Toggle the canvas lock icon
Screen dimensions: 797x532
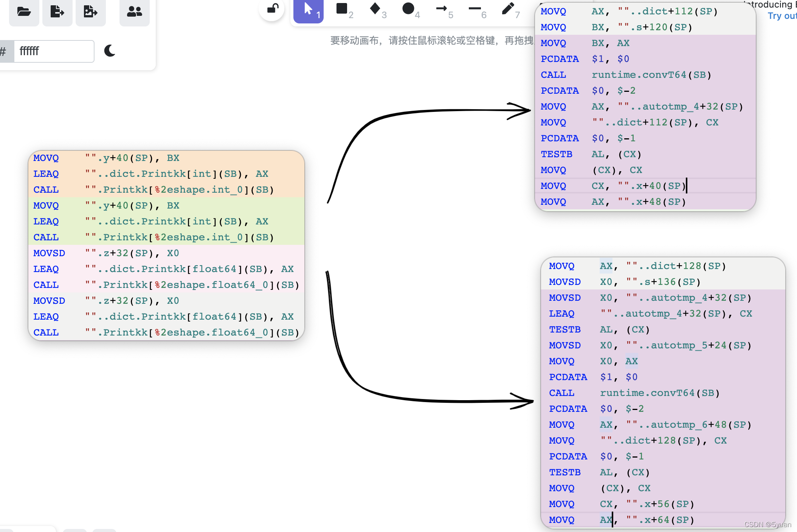[272, 9]
